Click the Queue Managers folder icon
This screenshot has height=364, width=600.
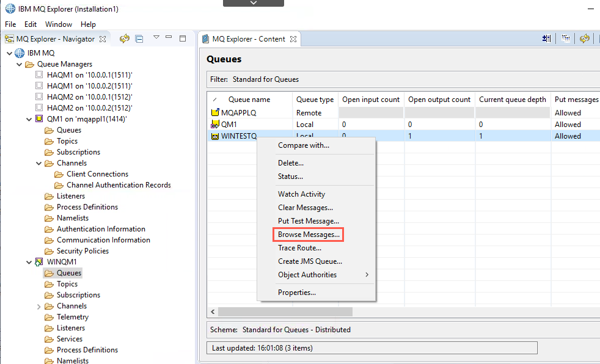(x=29, y=64)
